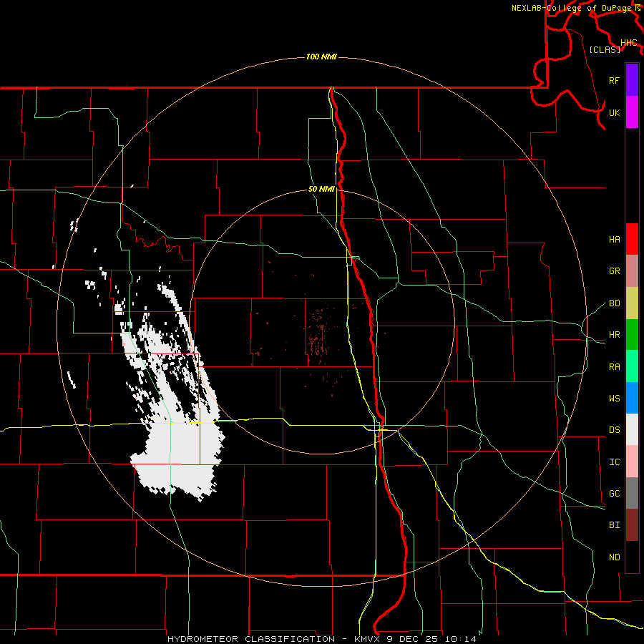Click the 'BD' legend label
The height and width of the screenshot is (644, 644).
tap(614, 303)
